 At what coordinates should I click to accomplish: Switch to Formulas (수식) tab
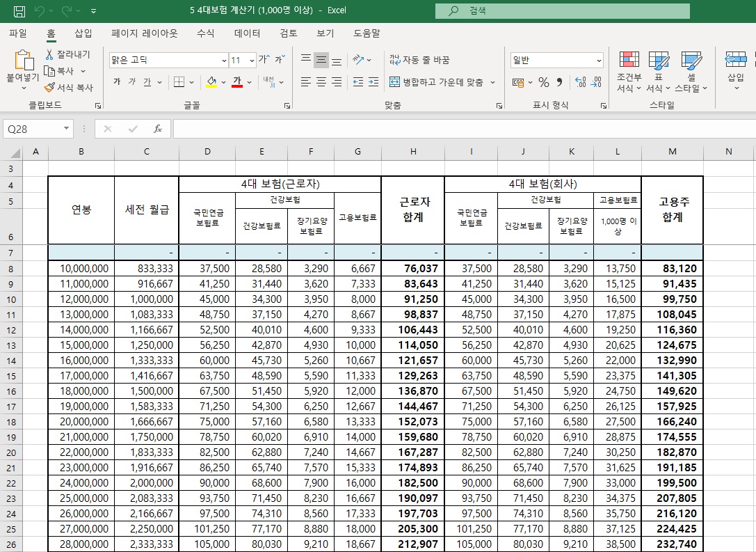point(205,33)
